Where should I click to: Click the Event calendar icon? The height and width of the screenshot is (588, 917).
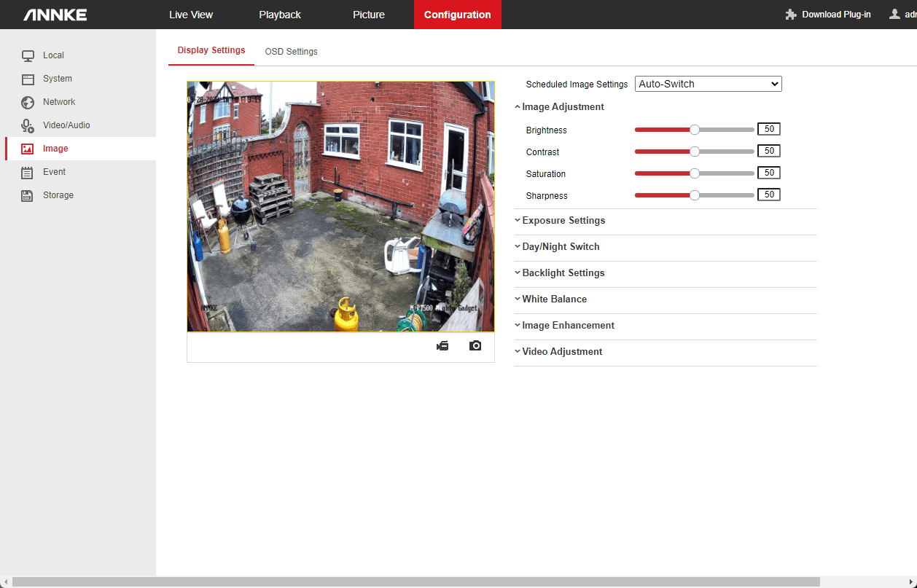28,172
